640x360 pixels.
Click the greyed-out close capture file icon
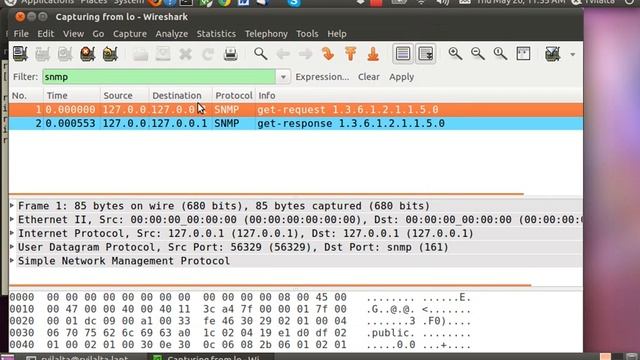(x=185, y=54)
